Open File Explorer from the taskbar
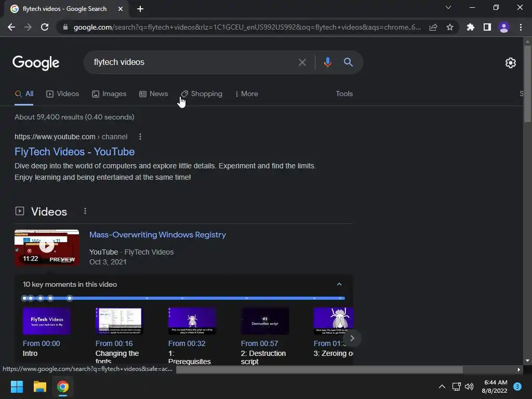Screen dimensions: 532x399 39,387
